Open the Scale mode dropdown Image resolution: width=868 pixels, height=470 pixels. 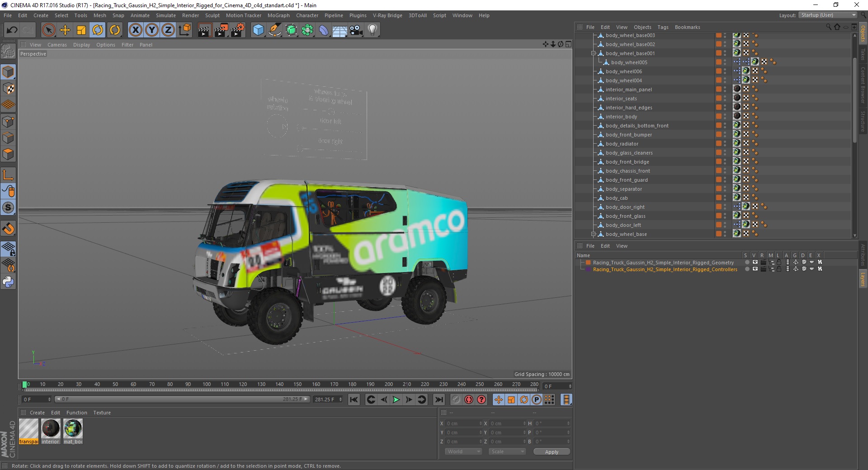point(507,451)
